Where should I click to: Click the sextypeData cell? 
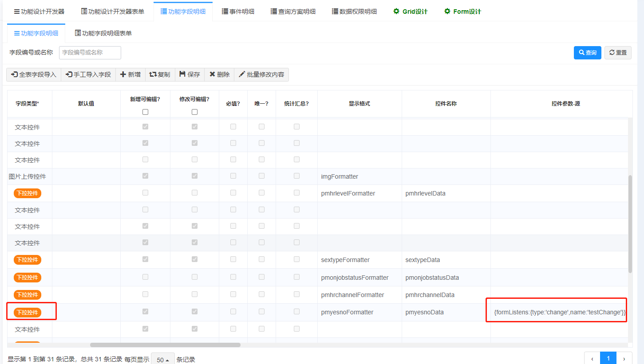coord(446,260)
